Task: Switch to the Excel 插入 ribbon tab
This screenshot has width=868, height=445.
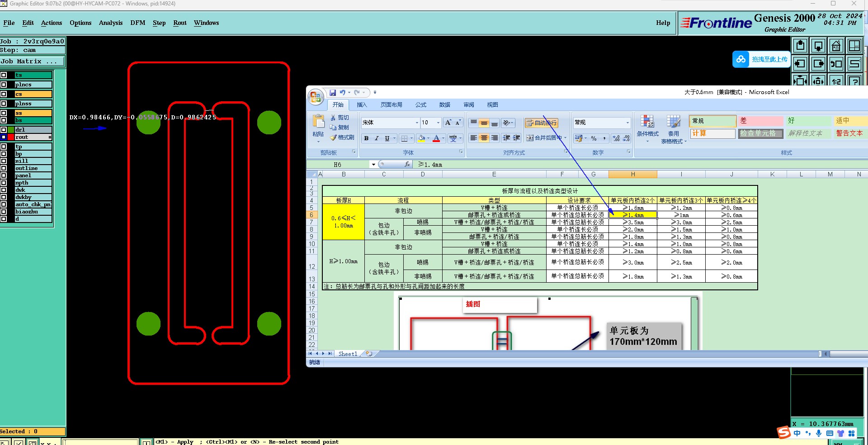Action: pyautogui.click(x=362, y=104)
